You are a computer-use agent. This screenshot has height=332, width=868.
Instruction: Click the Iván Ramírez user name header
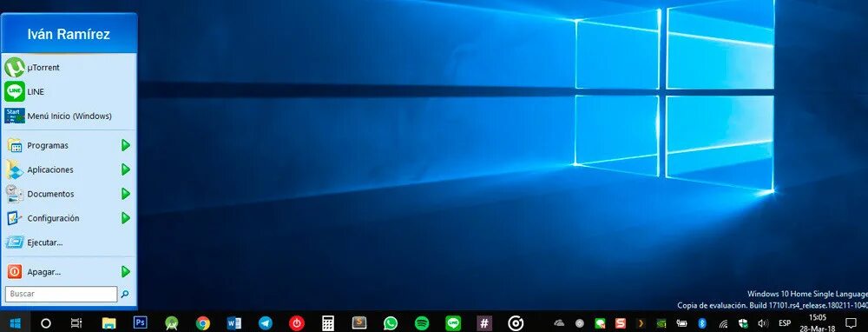click(x=69, y=35)
